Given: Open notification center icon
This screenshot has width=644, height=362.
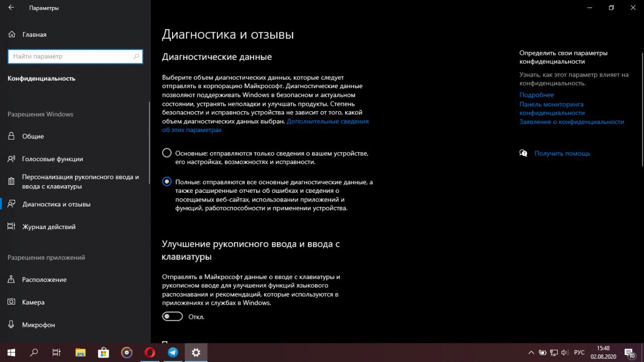Looking at the screenshot, I should 630,352.
